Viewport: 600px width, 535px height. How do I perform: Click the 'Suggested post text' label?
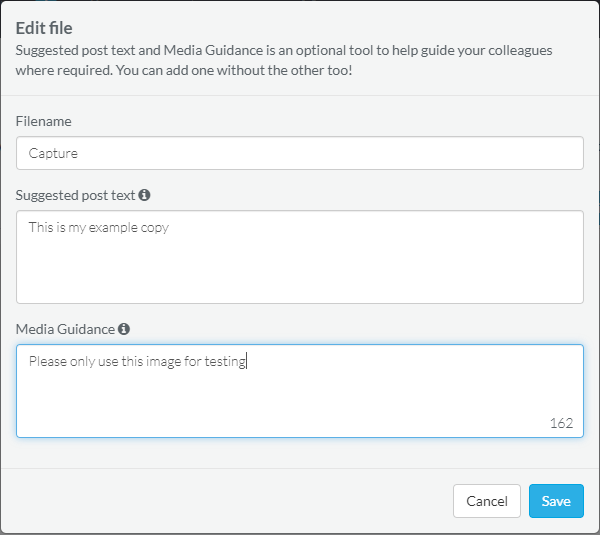[75, 196]
